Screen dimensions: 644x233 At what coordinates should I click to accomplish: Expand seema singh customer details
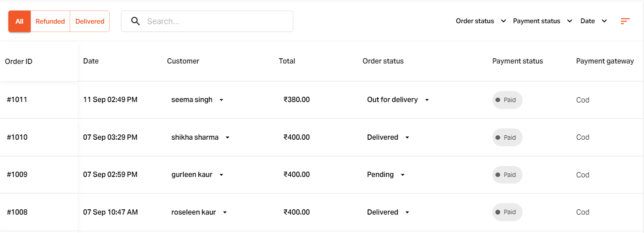(221, 100)
